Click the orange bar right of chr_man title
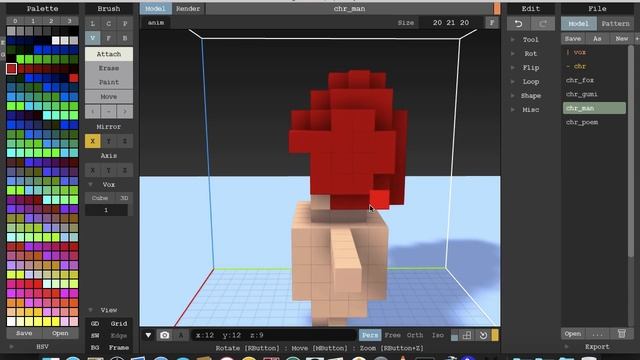Viewport: 640px width, 360px height. pos(497,9)
